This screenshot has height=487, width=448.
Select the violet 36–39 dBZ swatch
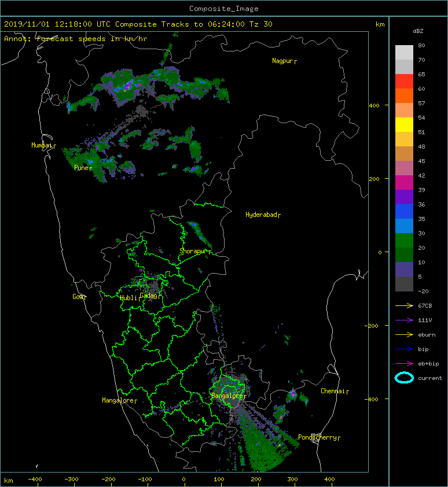tap(404, 197)
